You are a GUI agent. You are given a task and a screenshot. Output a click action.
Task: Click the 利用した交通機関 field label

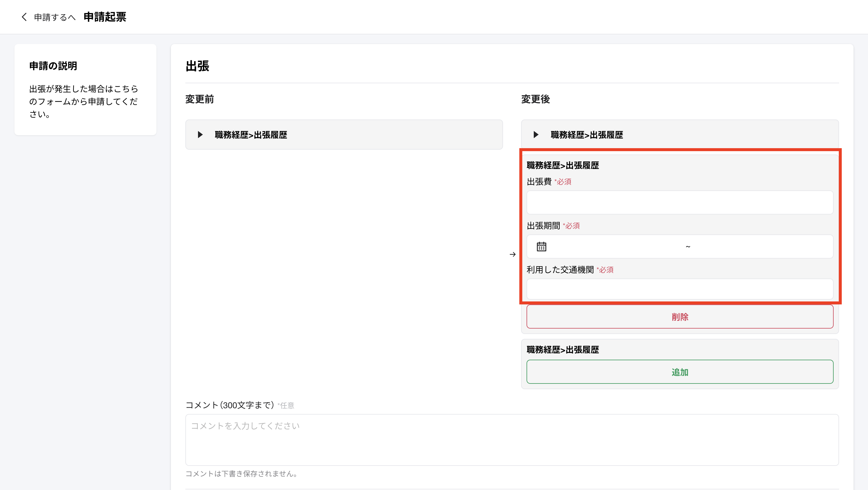560,270
